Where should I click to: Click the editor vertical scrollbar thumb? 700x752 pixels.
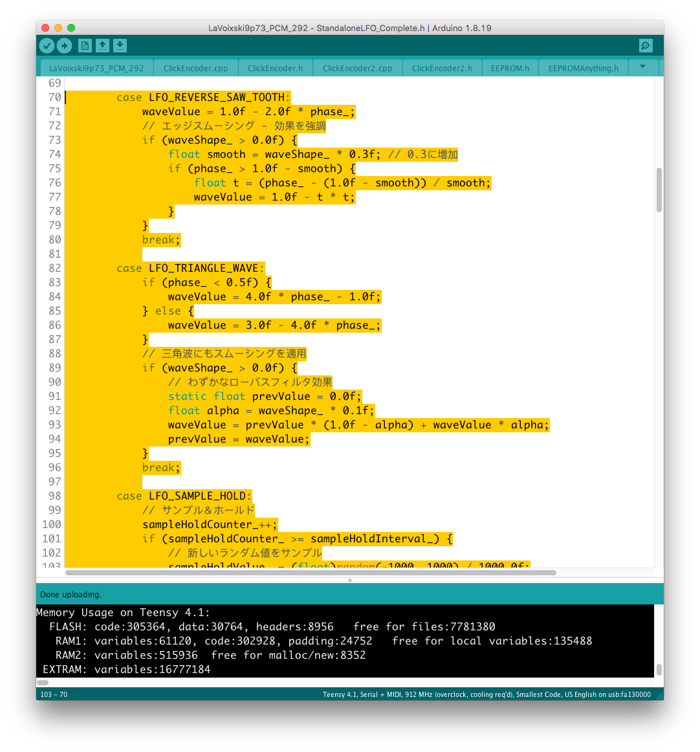click(659, 190)
